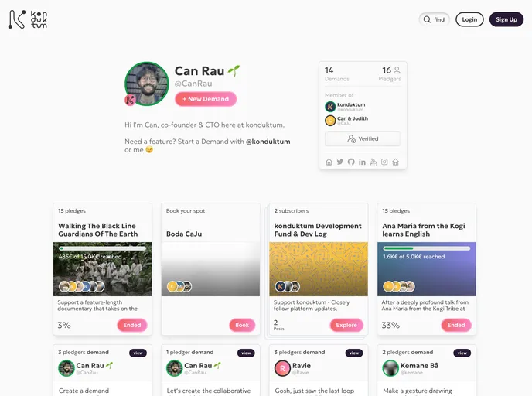The image size is (532, 396).
Task: Follow the @konduktum mention link in bio
Action: coord(268,142)
